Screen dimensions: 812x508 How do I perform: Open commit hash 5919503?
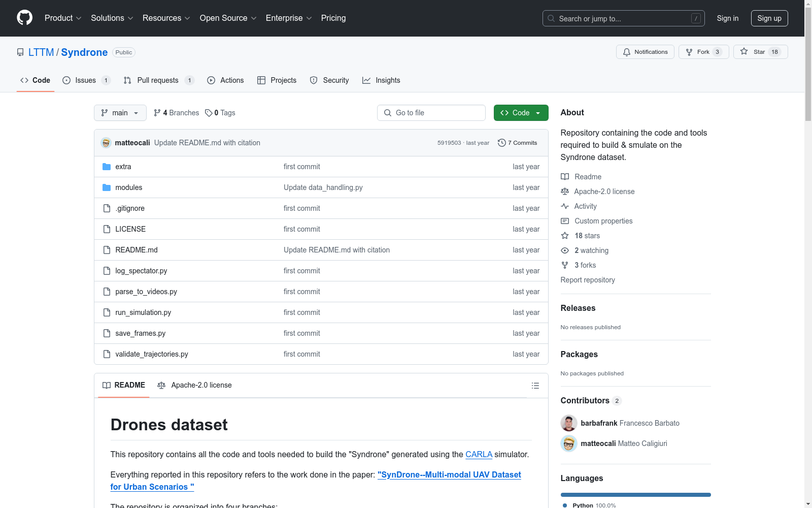coord(449,143)
